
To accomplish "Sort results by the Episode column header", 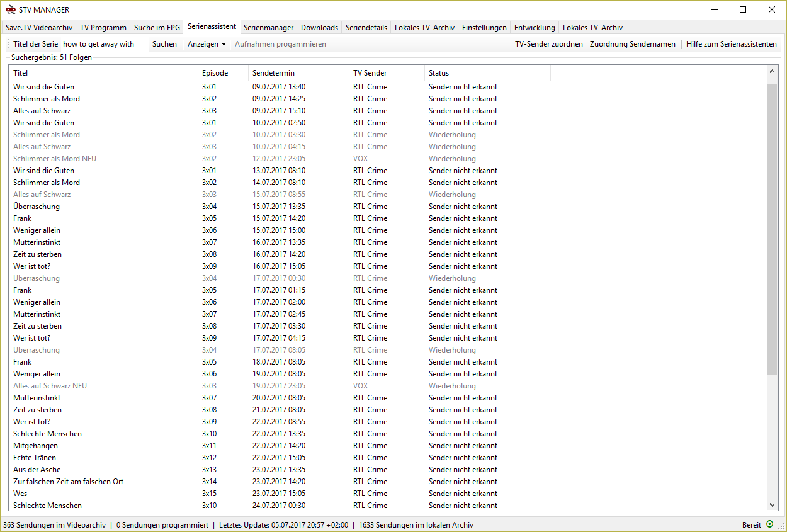I will coord(215,73).
